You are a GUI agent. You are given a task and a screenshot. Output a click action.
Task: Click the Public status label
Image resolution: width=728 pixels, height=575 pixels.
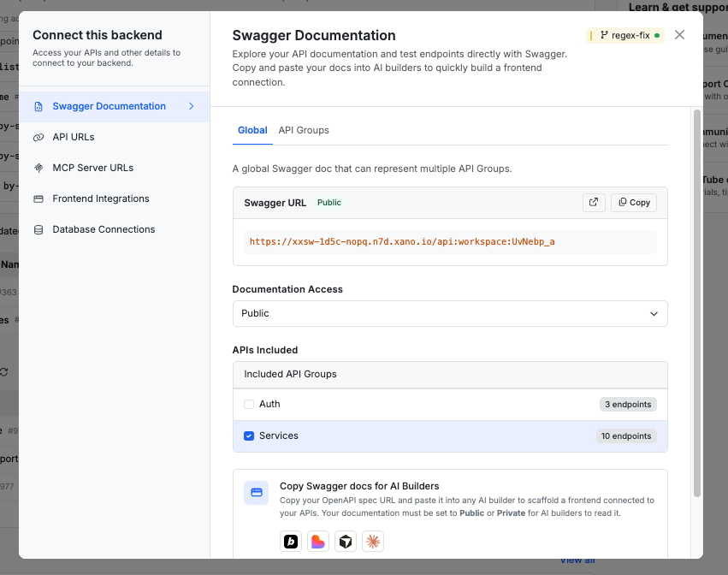point(328,203)
